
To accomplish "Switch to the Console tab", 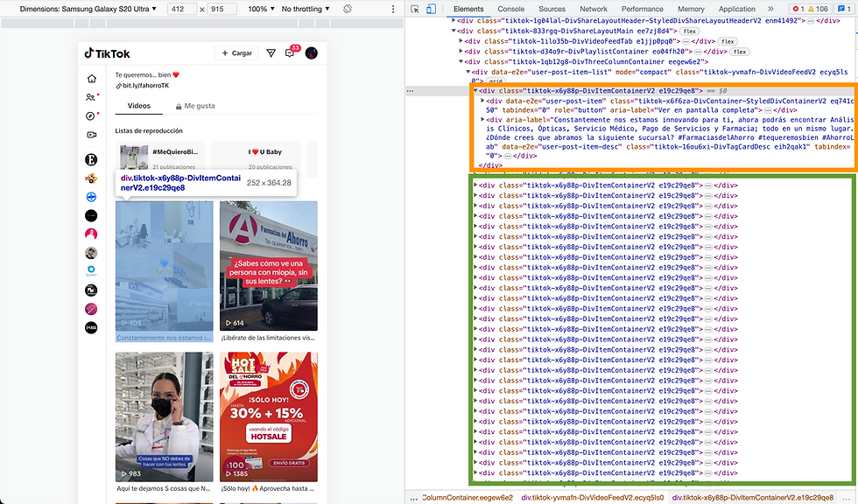I will coord(511,9).
